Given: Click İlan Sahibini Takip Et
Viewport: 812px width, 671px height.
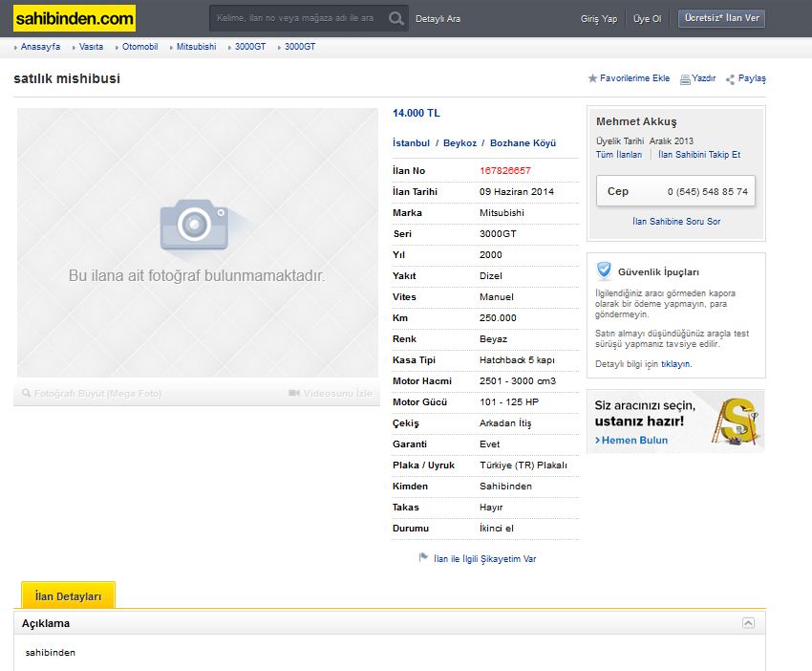Looking at the screenshot, I should (699, 155).
